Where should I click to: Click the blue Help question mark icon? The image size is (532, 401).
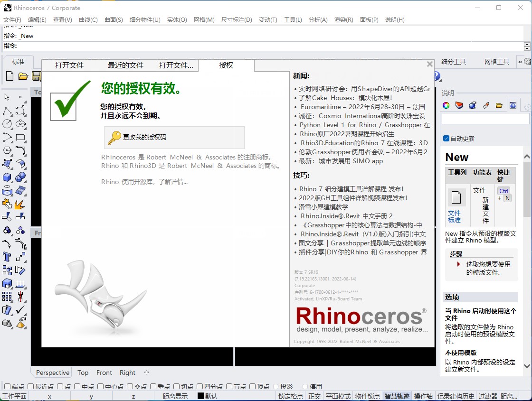(x=437, y=76)
